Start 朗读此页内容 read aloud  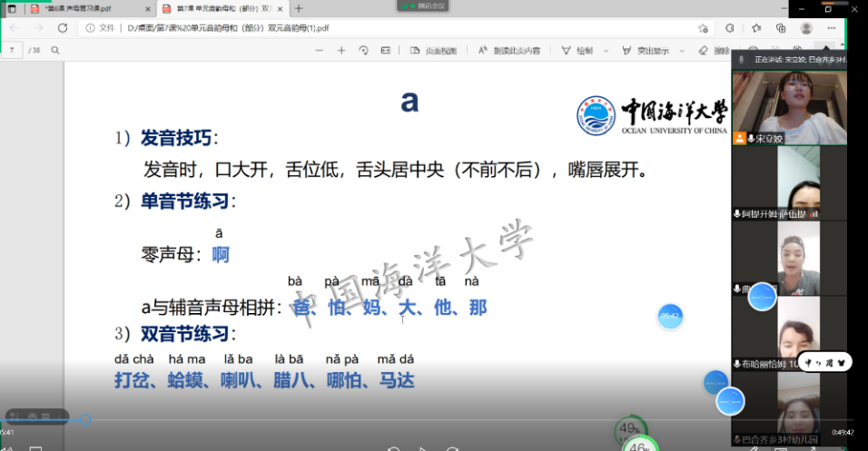508,50
